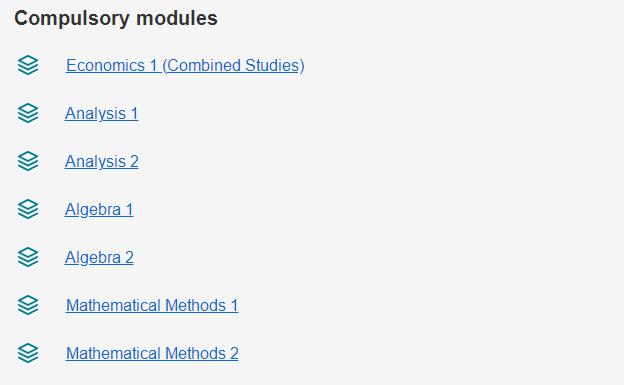
Task: Click the stack icon beside Economics 1
Action: point(28,65)
